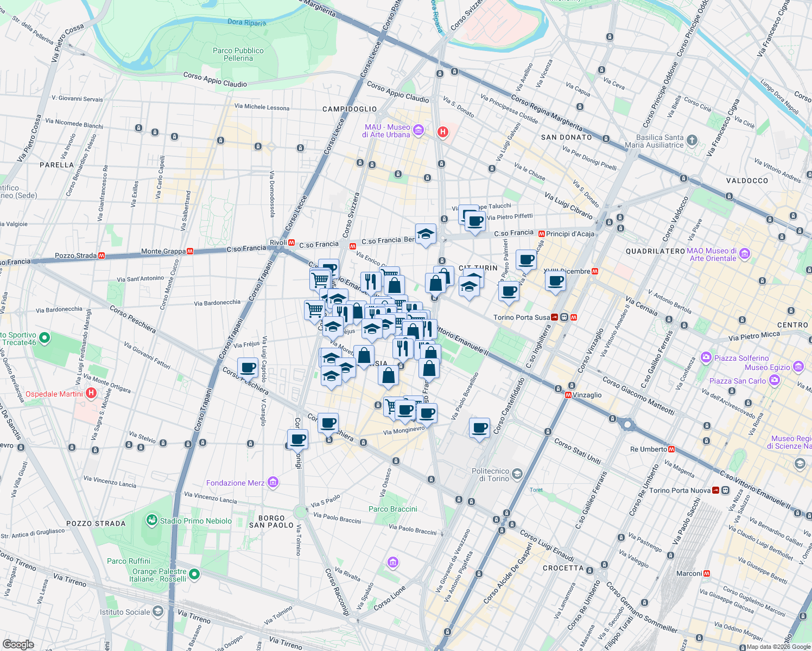Click the Sportivo Trecate46 green pin

tap(45, 339)
